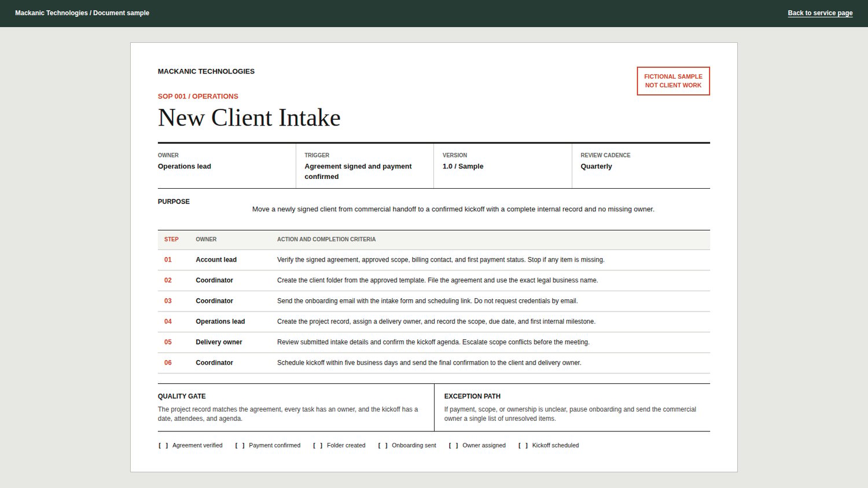Mark the Kickoff scheduled checkbox
This screenshot has height=488, width=868.
tap(523, 445)
